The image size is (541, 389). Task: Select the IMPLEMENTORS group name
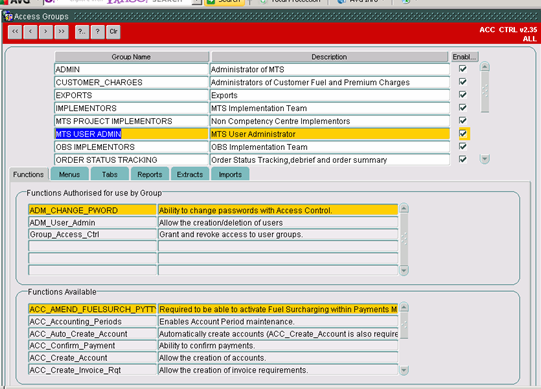click(x=131, y=108)
